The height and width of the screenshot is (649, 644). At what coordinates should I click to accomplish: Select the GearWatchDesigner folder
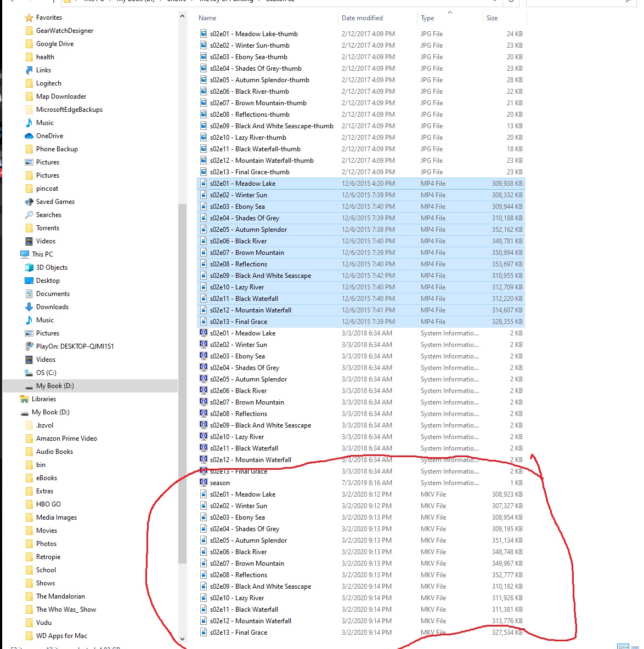[x=65, y=31]
